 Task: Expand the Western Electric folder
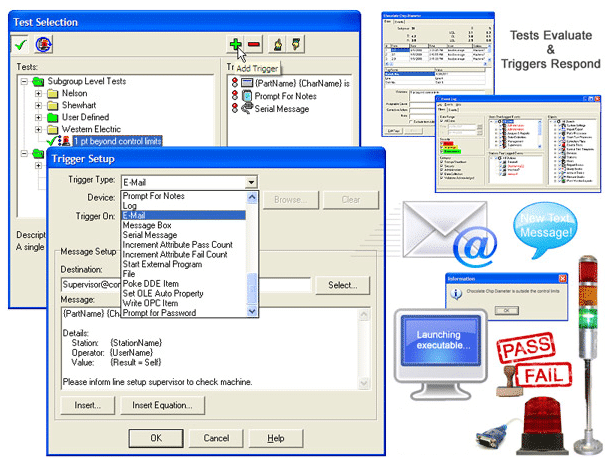40,129
